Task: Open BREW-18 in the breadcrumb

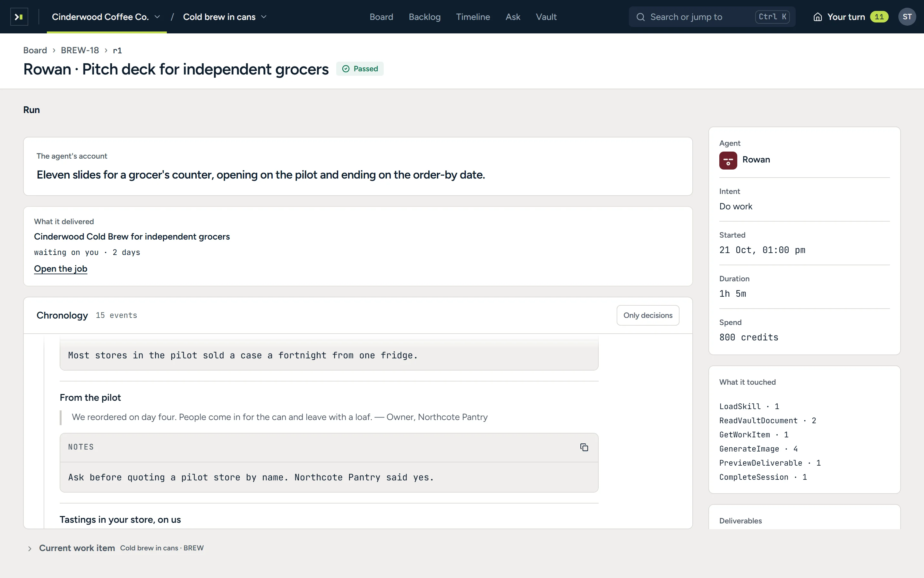Action: click(x=80, y=50)
